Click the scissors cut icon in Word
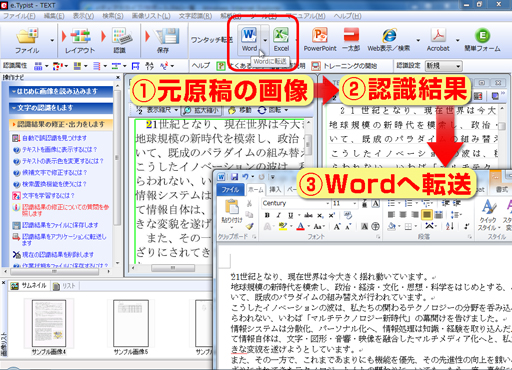The width and height of the screenshot is (512, 370). click(x=249, y=203)
